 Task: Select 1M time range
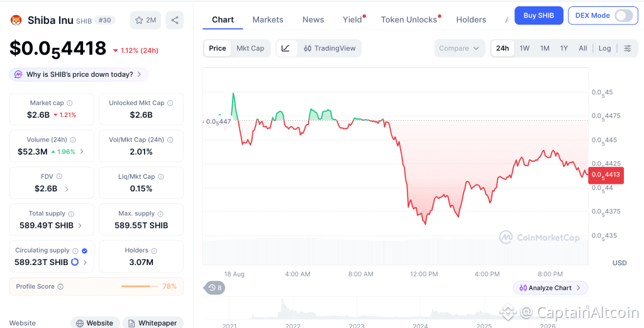(545, 48)
